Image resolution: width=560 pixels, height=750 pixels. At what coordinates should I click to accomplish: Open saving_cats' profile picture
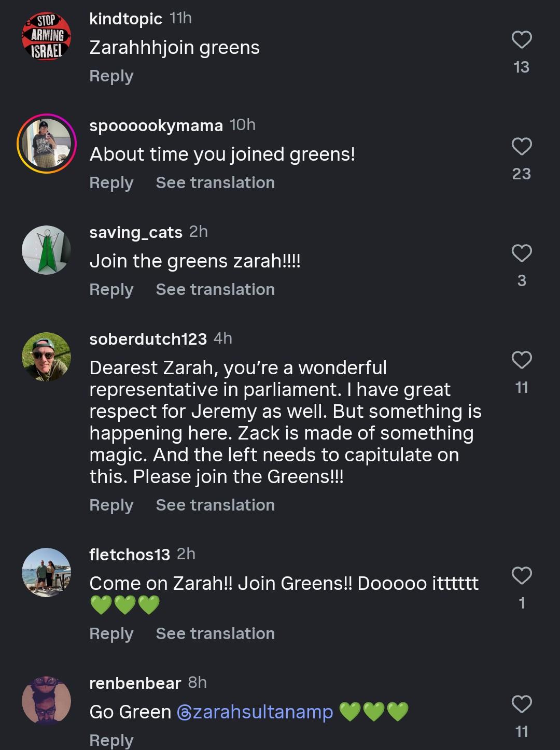47,250
